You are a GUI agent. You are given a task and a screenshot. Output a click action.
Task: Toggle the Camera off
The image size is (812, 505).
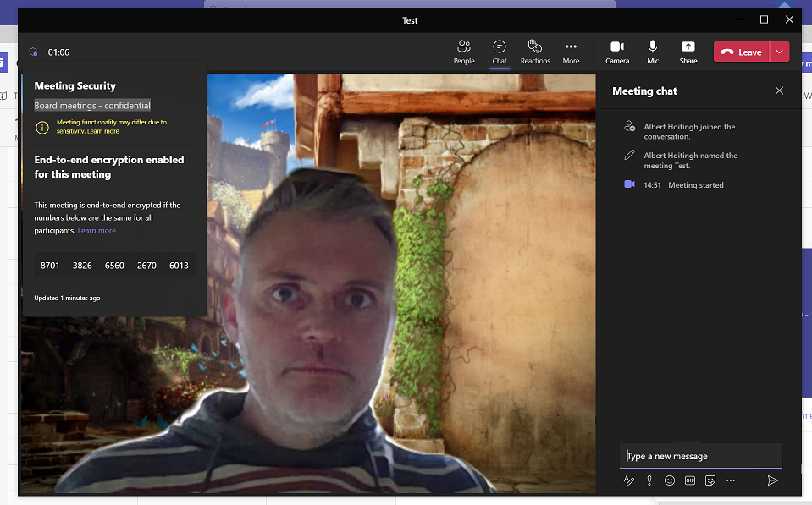pyautogui.click(x=617, y=52)
